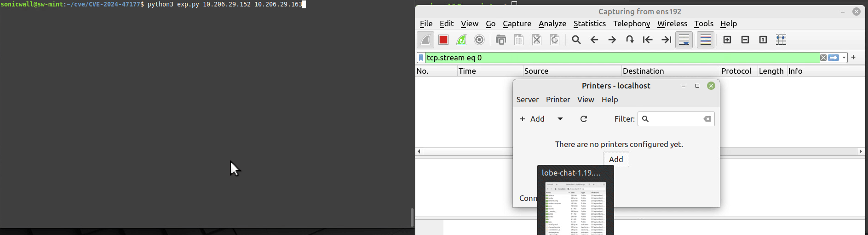The height and width of the screenshot is (235, 868).
Task: Open capture options gear icon
Action: [479, 40]
